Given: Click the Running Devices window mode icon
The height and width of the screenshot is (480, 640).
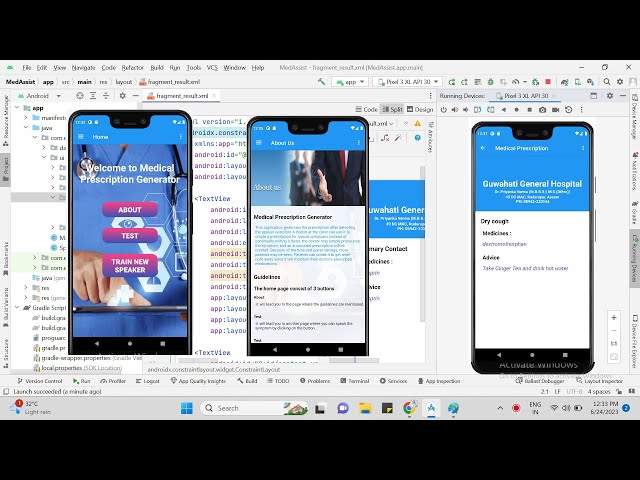Looking at the screenshot, I should (x=593, y=96).
